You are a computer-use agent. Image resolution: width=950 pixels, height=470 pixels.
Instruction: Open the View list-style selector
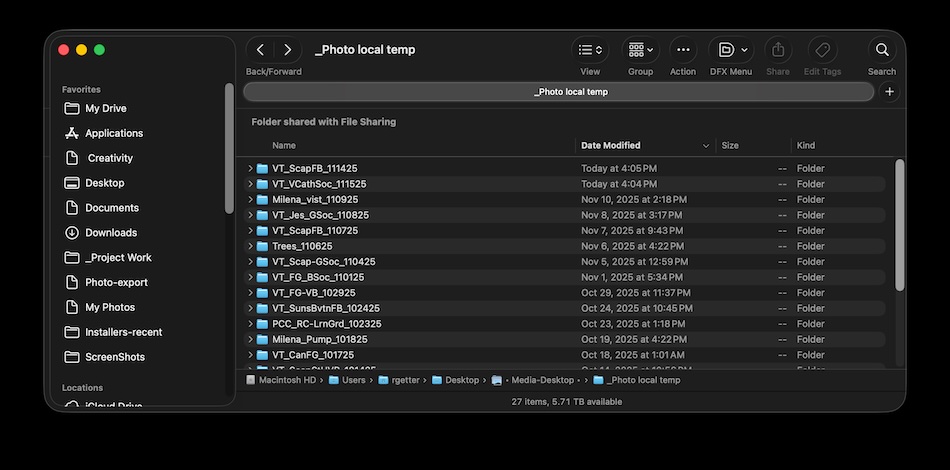tap(590, 50)
